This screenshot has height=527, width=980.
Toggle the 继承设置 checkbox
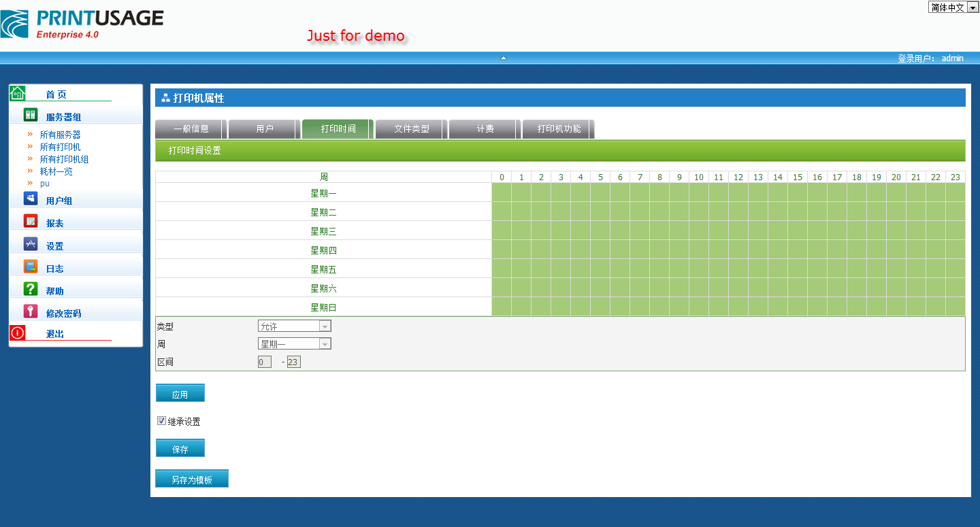161,421
